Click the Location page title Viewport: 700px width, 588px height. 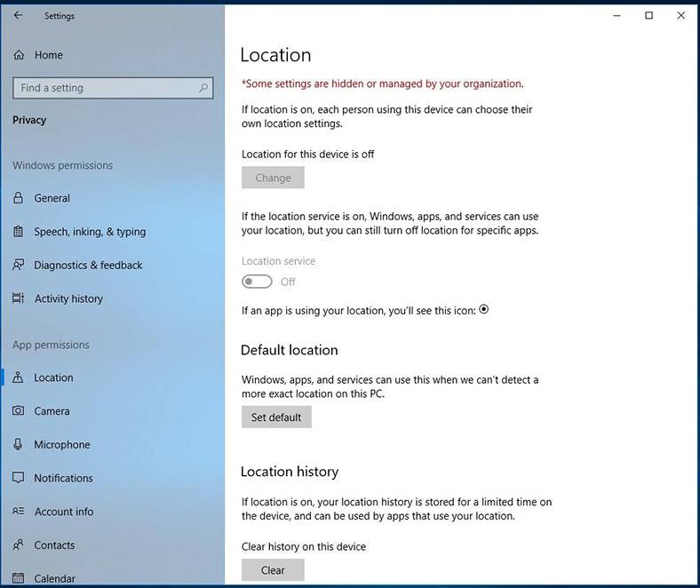[x=275, y=55]
